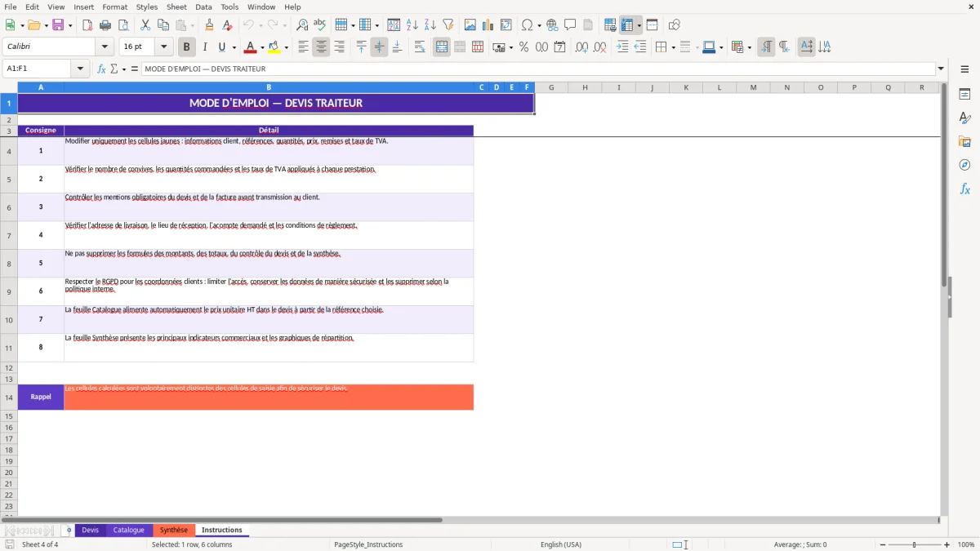Open the Sheet menu
Screen dimensions: 980x551
[x=176, y=7]
